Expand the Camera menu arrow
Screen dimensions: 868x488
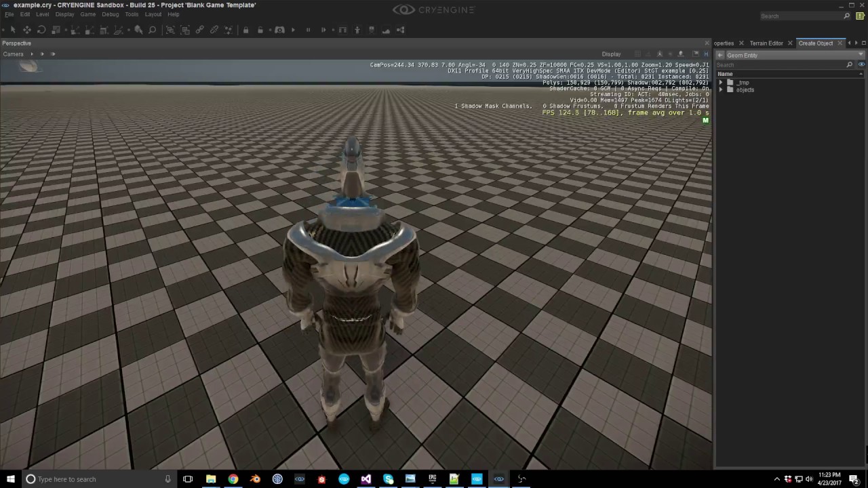point(32,54)
